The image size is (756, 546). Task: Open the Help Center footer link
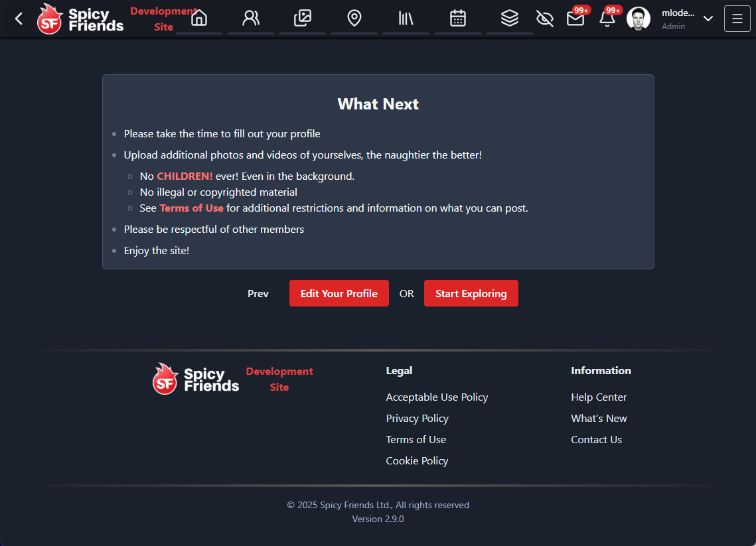599,397
